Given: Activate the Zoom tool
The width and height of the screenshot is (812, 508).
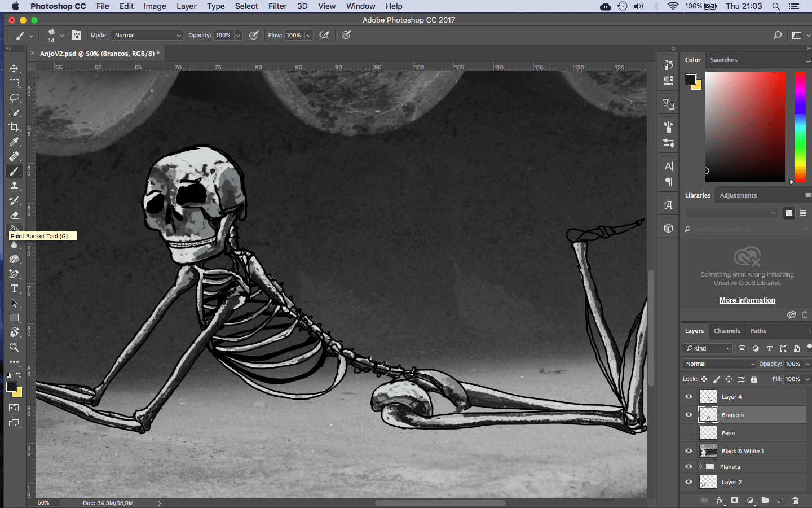Looking at the screenshot, I should pos(14,347).
